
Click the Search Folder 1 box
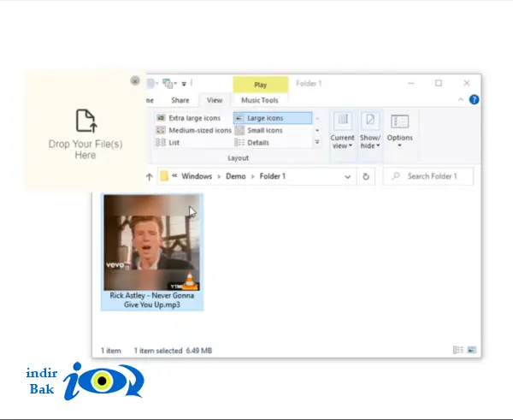click(428, 176)
